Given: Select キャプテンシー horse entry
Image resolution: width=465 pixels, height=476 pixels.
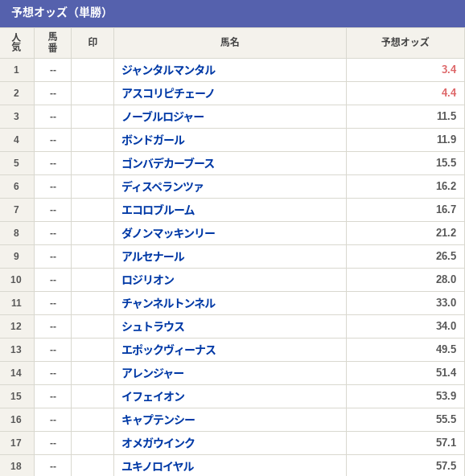Looking at the screenshot, I should (158, 420).
